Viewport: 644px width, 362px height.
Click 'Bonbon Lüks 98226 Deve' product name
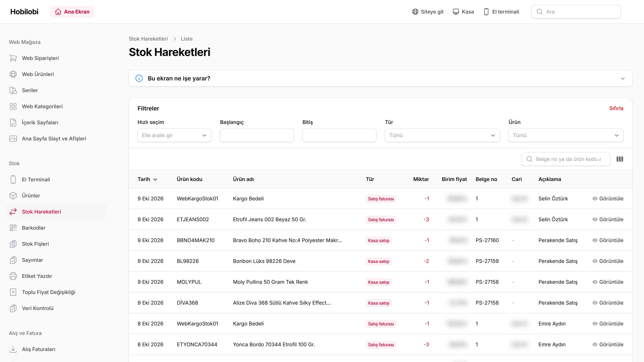pyautogui.click(x=264, y=261)
